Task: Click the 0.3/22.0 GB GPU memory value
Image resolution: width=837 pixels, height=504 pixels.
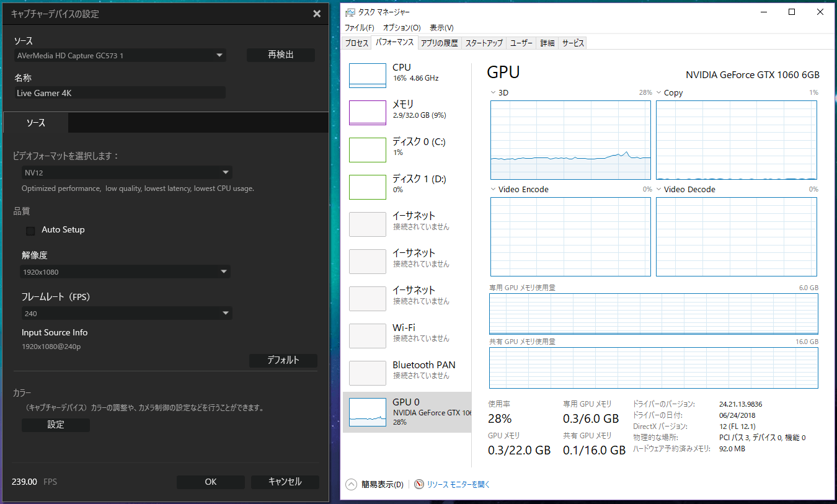Action: coord(519,451)
